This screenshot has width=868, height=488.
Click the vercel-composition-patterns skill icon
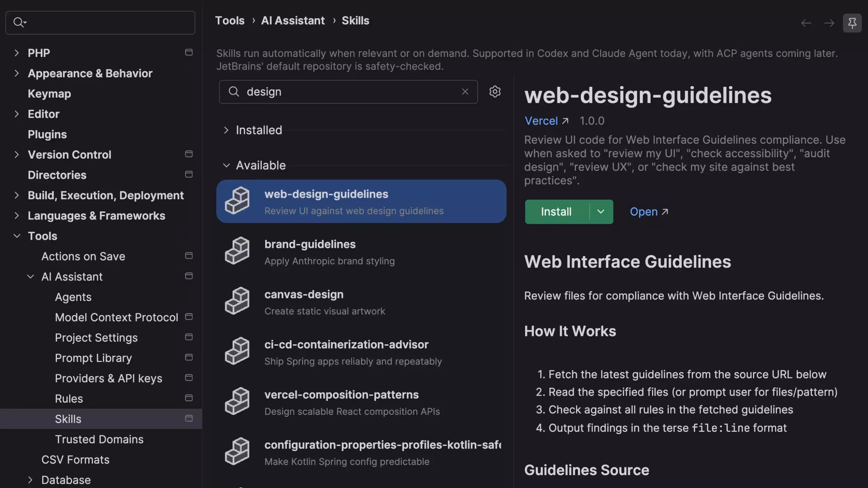click(237, 401)
